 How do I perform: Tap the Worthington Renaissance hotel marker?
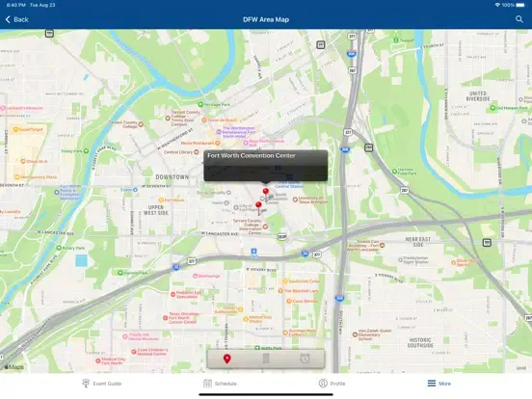coord(219,132)
